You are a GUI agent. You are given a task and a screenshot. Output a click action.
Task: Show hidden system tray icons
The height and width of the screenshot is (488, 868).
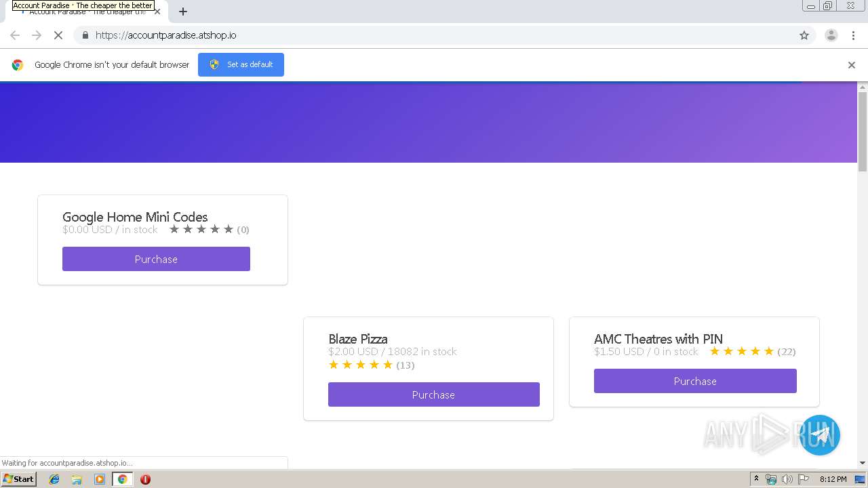click(756, 479)
